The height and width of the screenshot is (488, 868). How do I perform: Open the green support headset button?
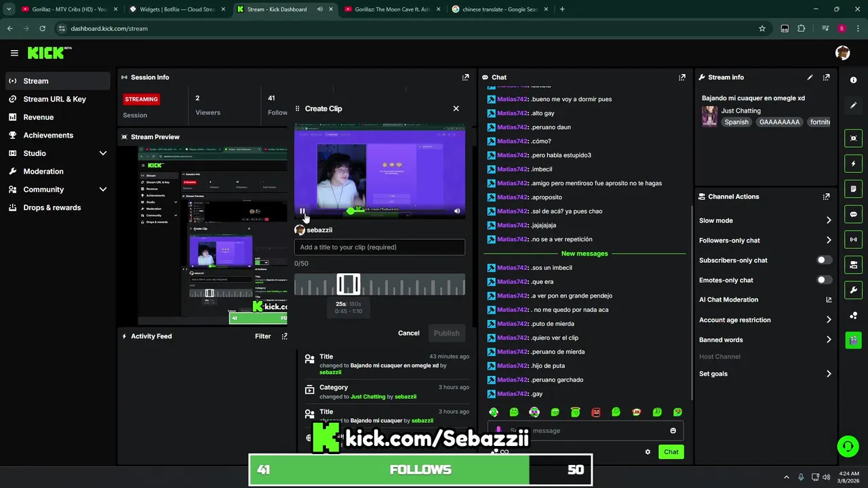coord(848,446)
